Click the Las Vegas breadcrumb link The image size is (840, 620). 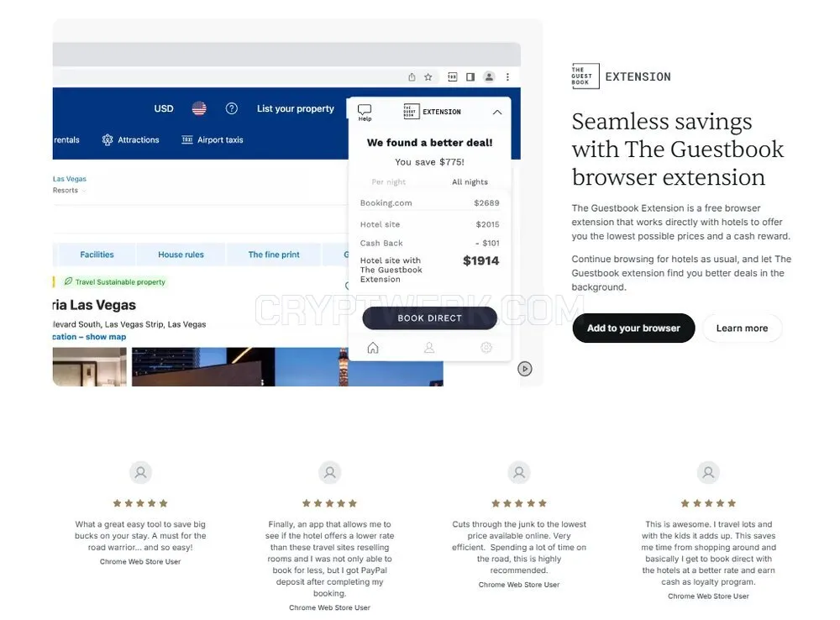[x=70, y=179]
